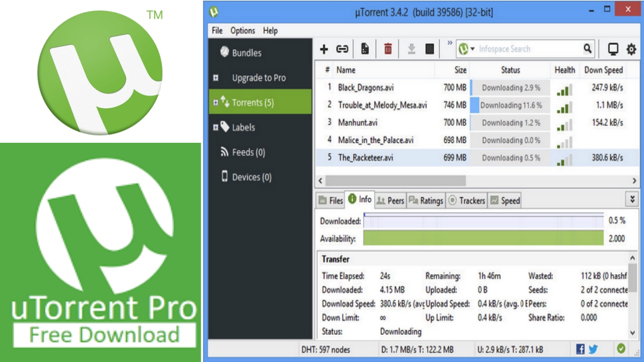
Task: Add torrent from URL link icon
Action: 342,49
